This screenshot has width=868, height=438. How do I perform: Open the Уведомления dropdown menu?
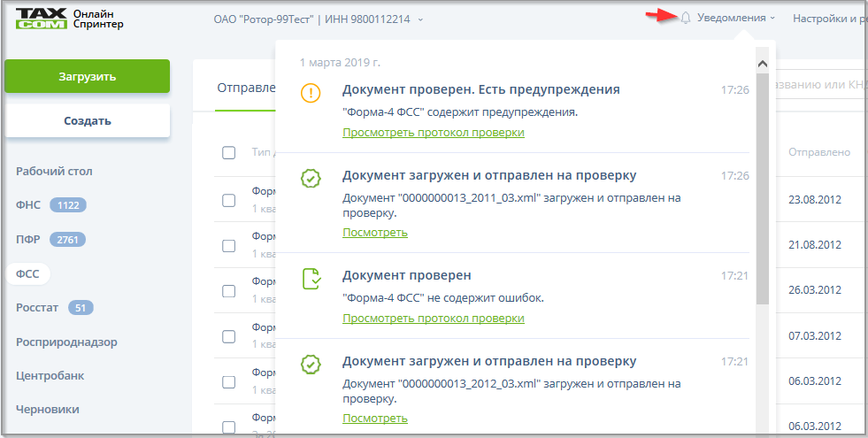(x=735, y=18)
